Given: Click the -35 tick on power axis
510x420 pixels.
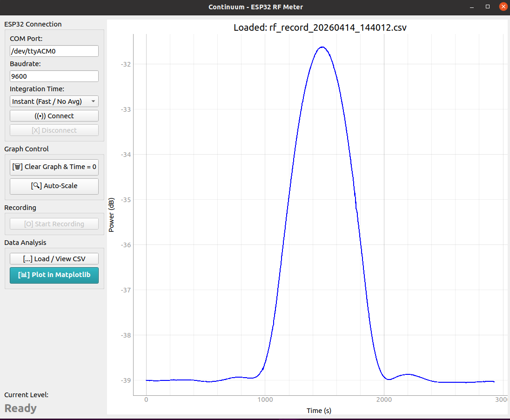Looking at the screenshot, I should point(126,200).
